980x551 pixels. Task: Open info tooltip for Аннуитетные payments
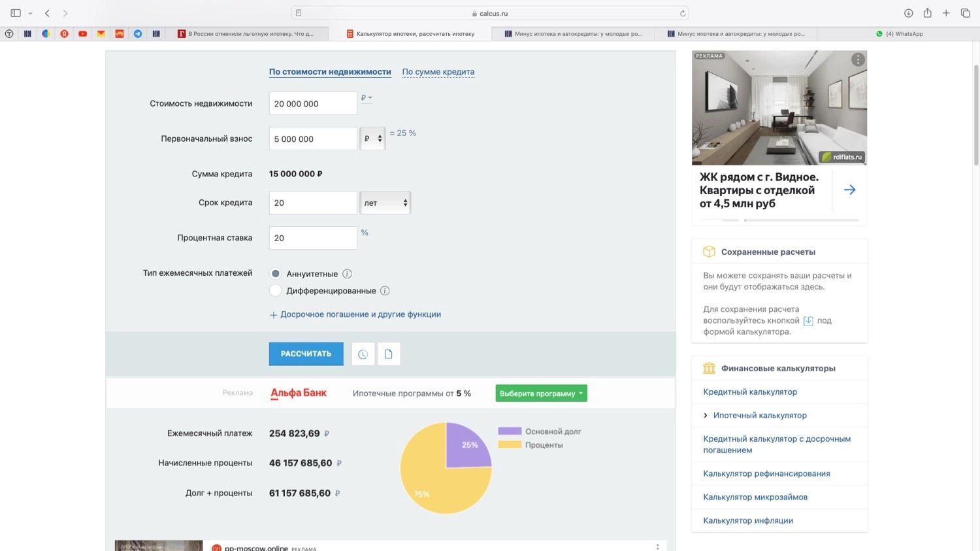coord(347,274)
